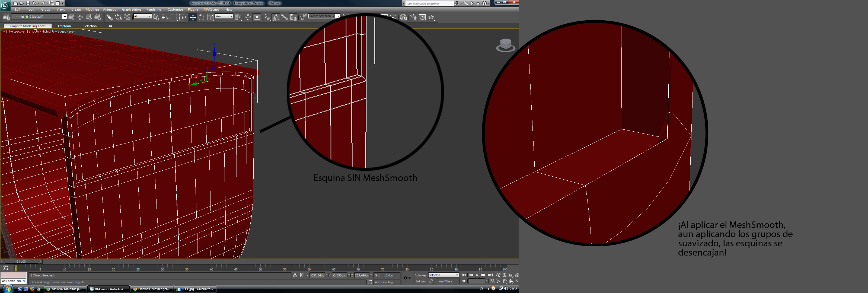Viewport: 868px width, 293px height.
Task: Switch to the Freeform ribbon tab
Action: (x=64, y=26)
